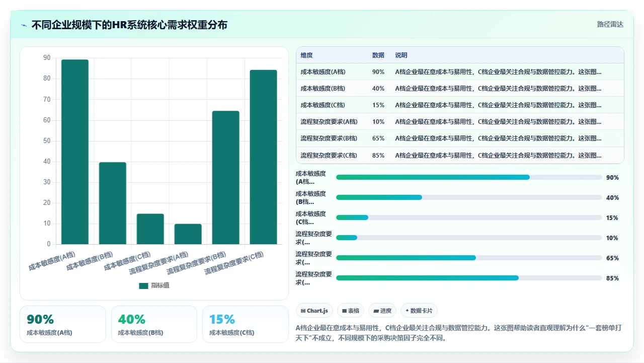This screenshot has width=644, height=363.
Task: Click the 路径雷达 label in the header
Action: tap(610, 24)
